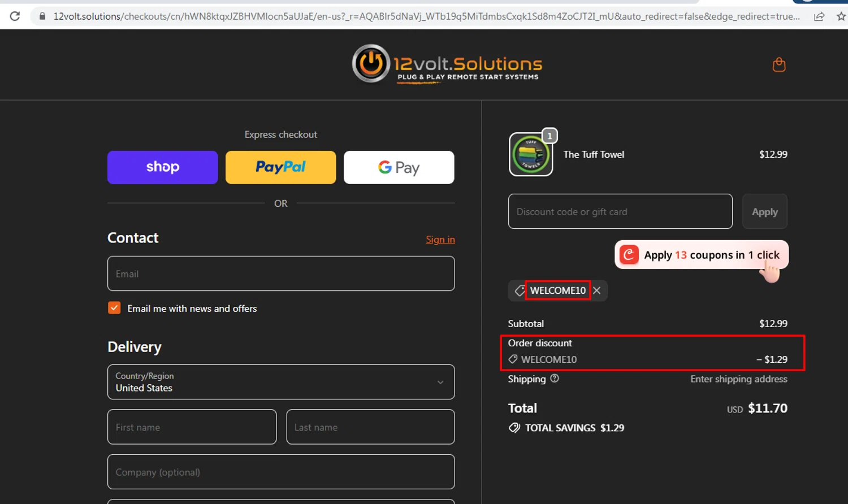Focus the Email input field

[x=281, y=273]
